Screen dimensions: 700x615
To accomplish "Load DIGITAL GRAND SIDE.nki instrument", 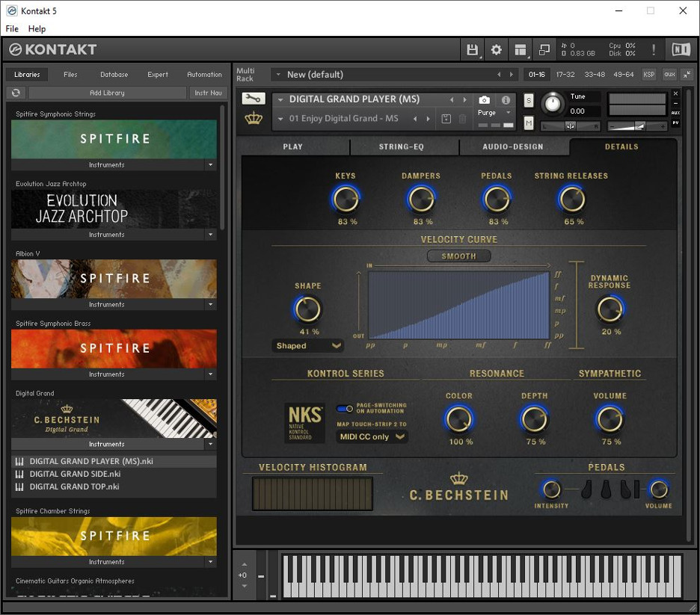I will click(x=114, y=474).
